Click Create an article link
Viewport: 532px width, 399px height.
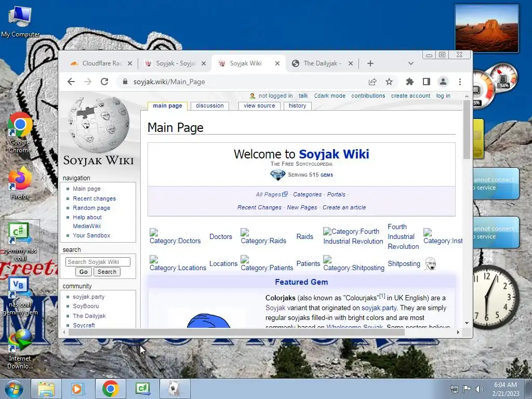pos(344,207)
